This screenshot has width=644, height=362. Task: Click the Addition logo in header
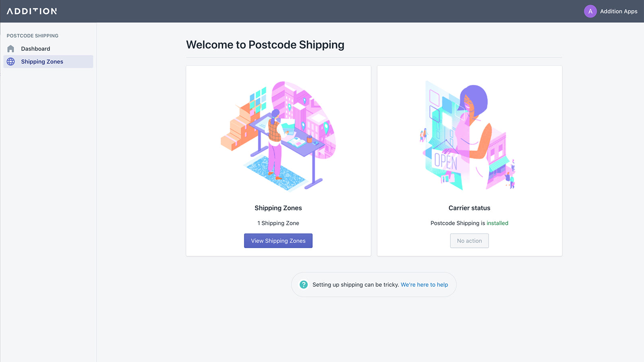click(x=32, y=11)
